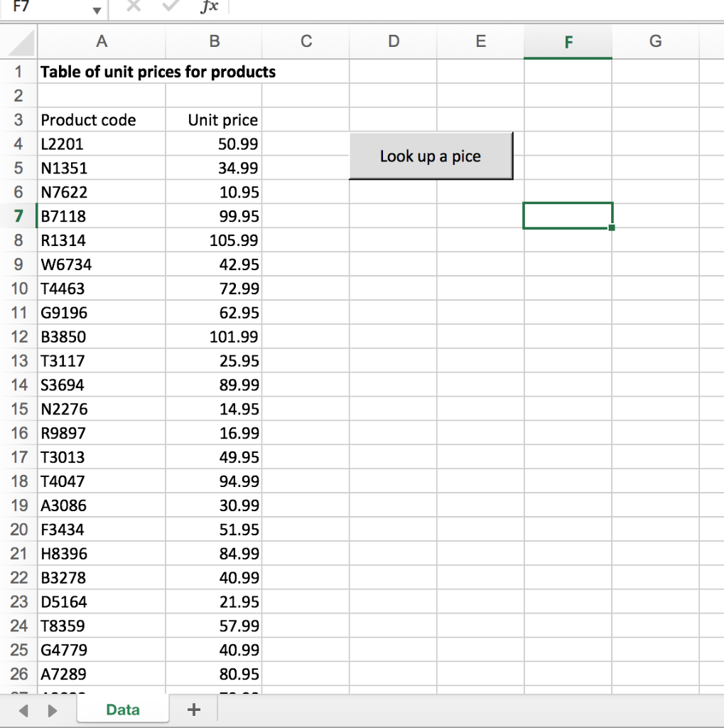Click the previous sheet arrow
Viewport: 724px width, 728px height.
(23, 710)
